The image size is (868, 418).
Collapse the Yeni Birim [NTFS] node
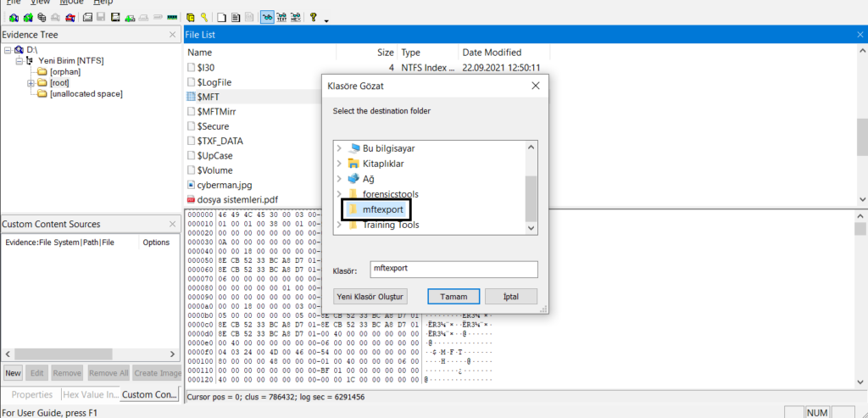pyautogui.click(x=19, y=61)
